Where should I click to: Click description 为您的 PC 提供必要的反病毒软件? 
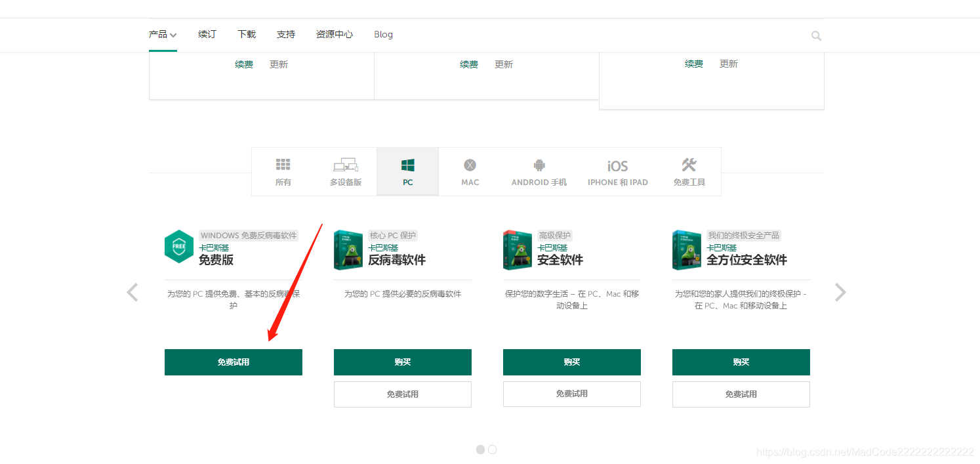[x=403, y=294]
